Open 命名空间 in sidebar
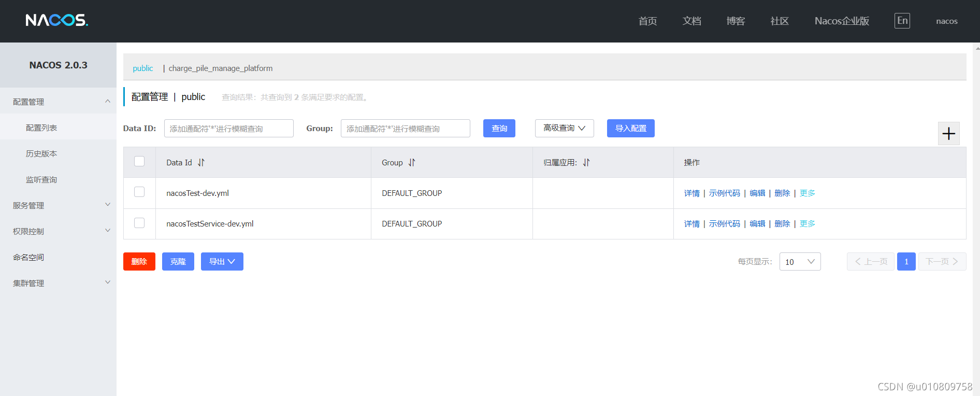Screen dimensions: 980x396 58,257
